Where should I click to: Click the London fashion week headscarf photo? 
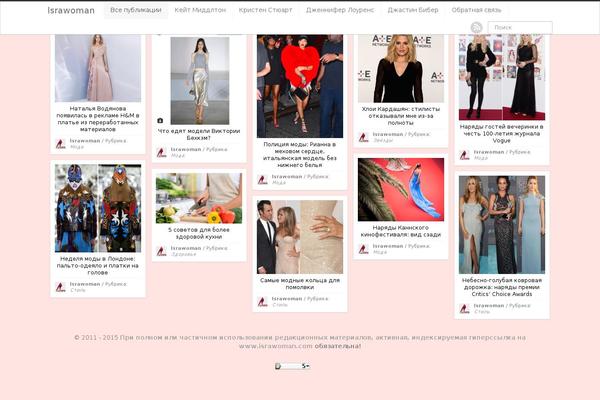pyautogui.click(x=98, y=208)
